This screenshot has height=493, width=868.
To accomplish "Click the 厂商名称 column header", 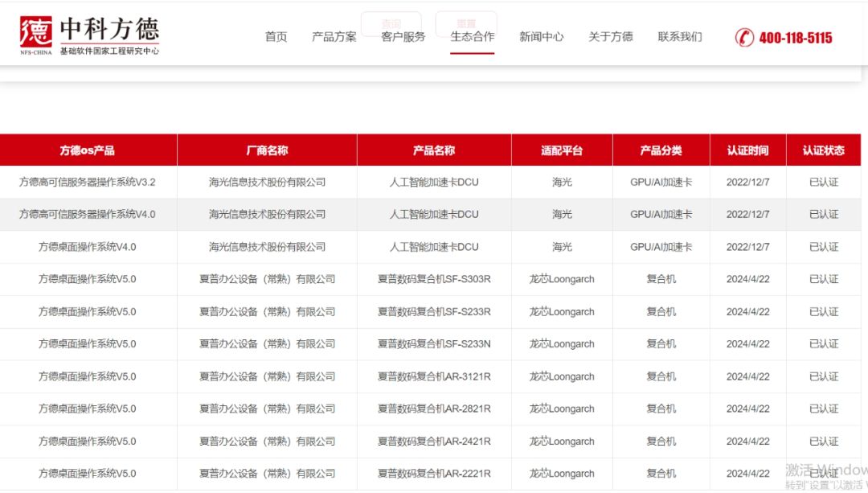I will tap(267, 150).
